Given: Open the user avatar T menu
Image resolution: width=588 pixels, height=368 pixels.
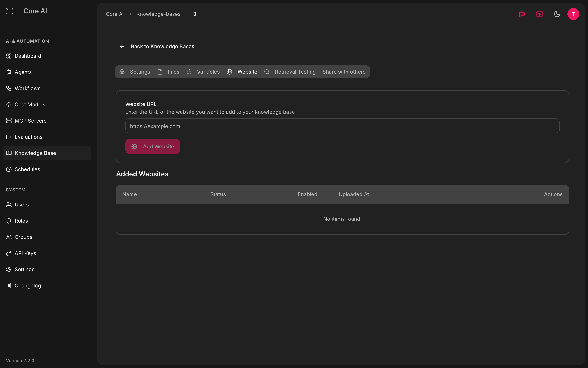Looking at the screenshot, I should coord(573,14).
